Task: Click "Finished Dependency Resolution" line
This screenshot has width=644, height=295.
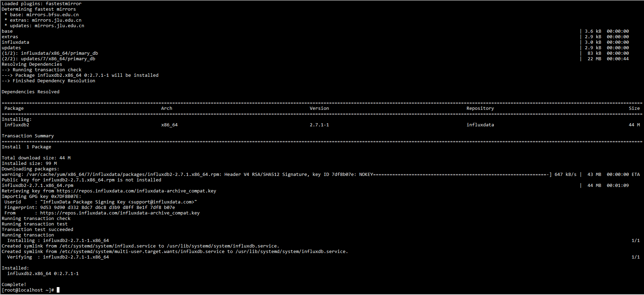Action: tap(48, 81)
